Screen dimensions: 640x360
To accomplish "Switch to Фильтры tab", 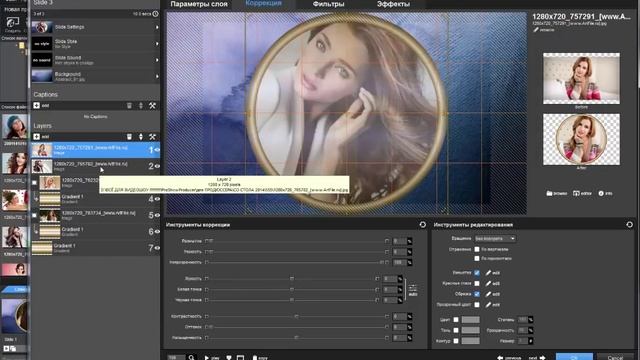I will 328,4.
